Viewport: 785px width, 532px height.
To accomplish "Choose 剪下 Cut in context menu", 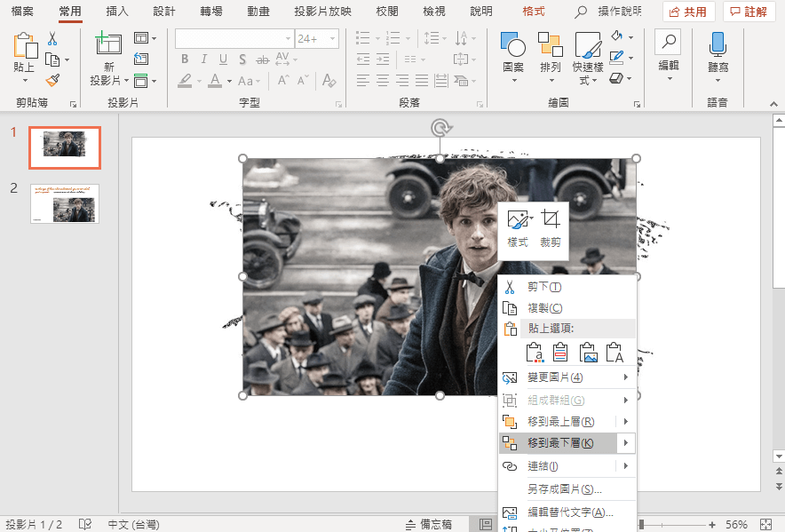I will tap(567, 287).
